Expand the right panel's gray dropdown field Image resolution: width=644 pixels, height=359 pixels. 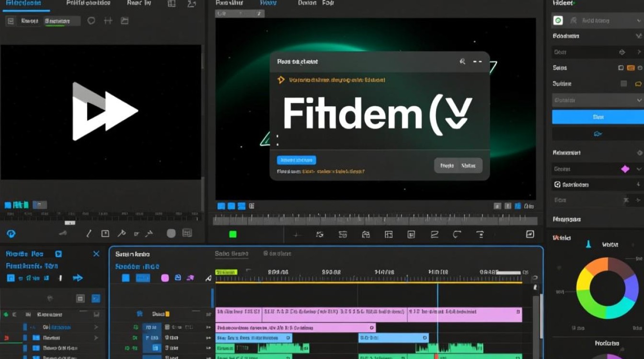pos(598,100)
